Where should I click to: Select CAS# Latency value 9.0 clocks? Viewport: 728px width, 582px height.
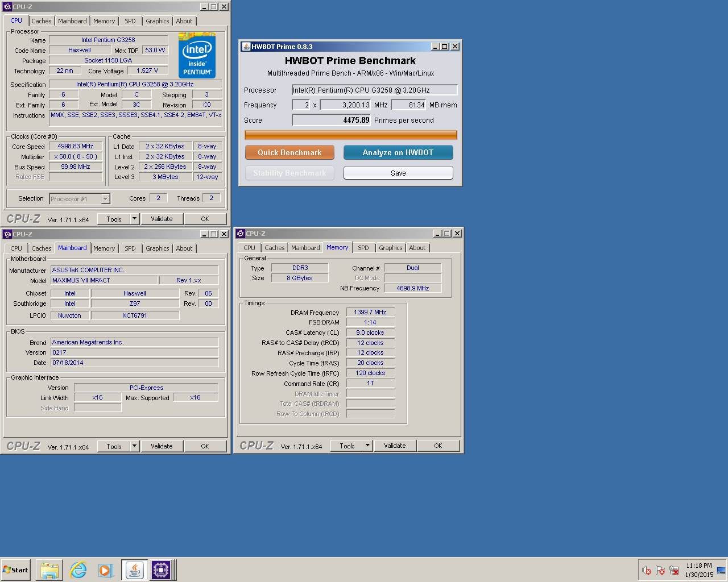(370, 332)
